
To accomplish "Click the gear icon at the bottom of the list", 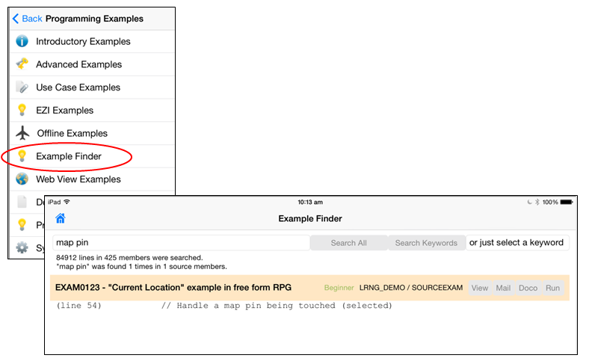I will 22,247.
